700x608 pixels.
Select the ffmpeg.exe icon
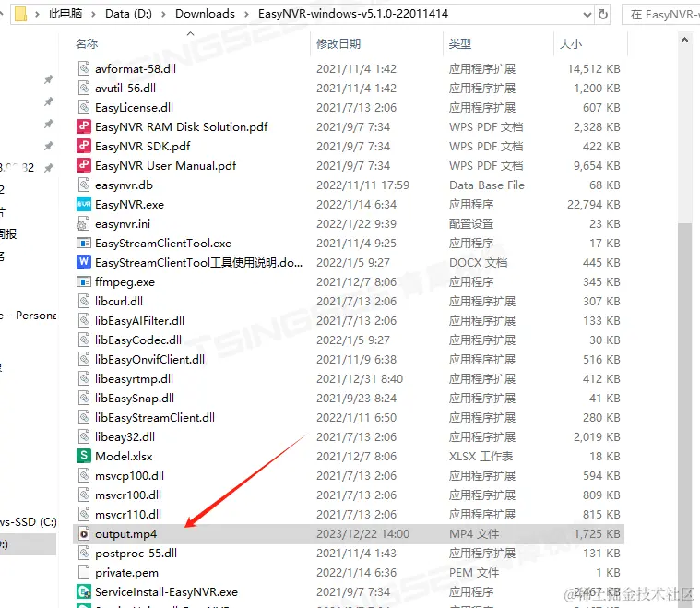pyautogui.click(x=84, y=282)
